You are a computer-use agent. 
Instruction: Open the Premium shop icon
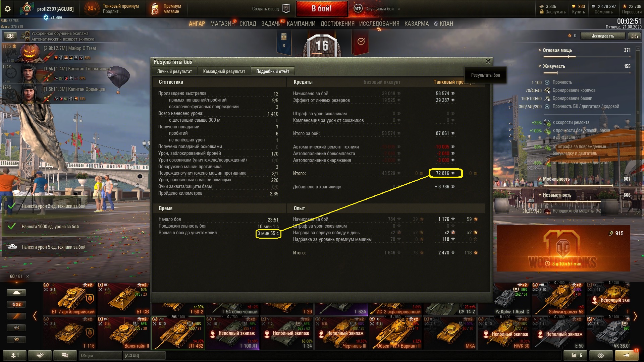click(x=155, y=9)
